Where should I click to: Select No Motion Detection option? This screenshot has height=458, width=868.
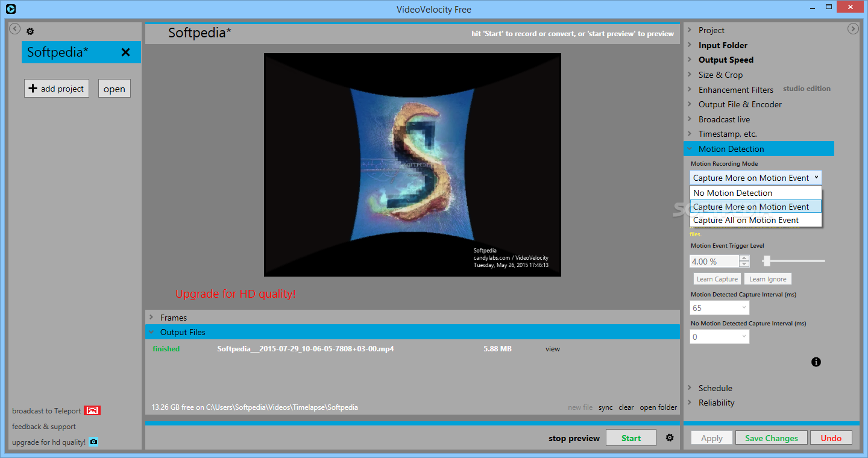[x=756, y=193]
